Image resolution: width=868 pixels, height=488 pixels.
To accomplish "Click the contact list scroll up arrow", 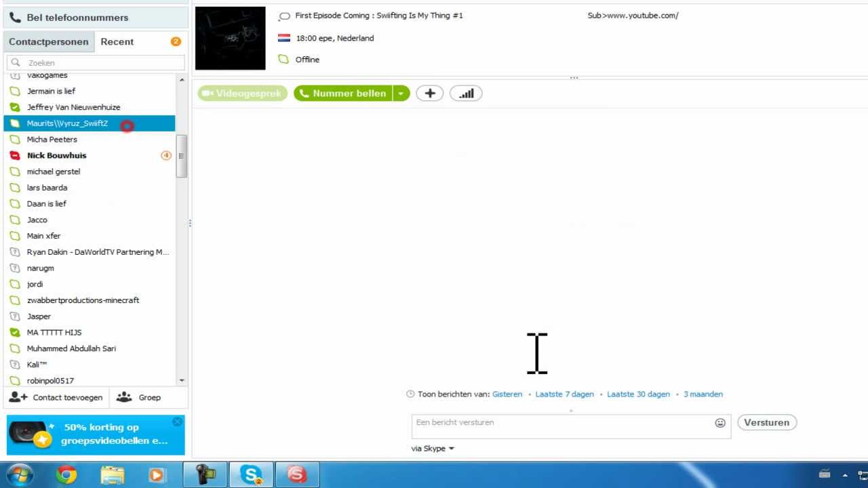I will [181, 80].
